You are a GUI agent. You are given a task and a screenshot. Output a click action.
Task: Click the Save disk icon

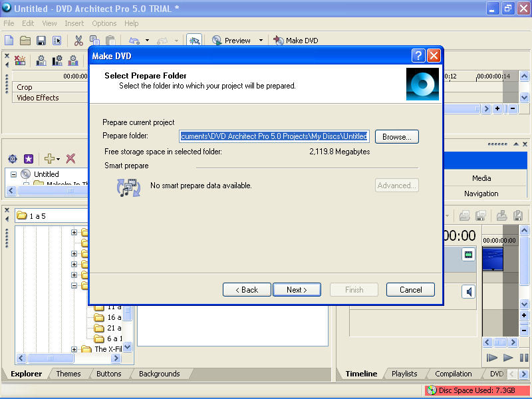[41, 41]
